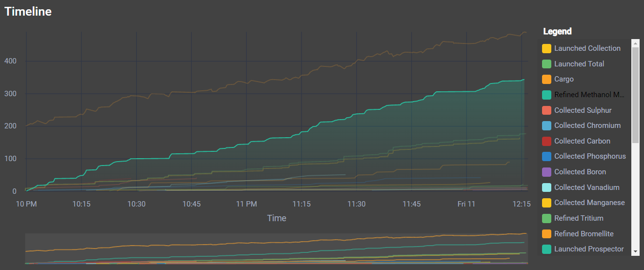The image size is (644, 270).
Task: Click the 12:15 time axis label
Action: pyautogui.click(x=522, y=204)
